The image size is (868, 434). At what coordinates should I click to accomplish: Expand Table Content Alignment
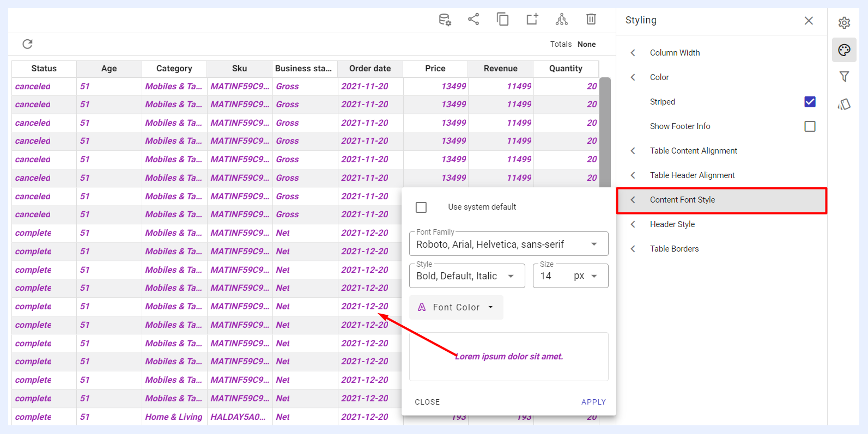[x=721, y=151]
